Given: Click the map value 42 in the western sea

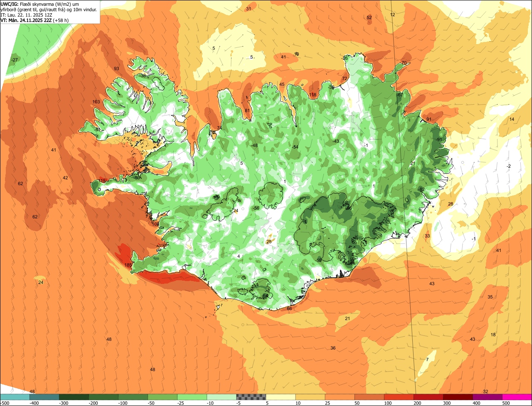Looking at the screenshot, I should (x=65, y=178).
